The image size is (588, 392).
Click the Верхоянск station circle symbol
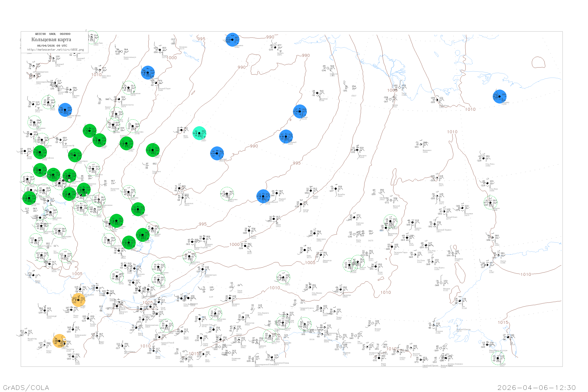click(421, 144)
